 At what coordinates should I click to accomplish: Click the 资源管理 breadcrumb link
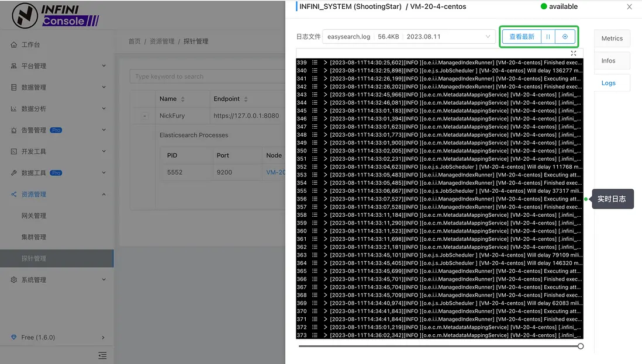click(162, 41)
